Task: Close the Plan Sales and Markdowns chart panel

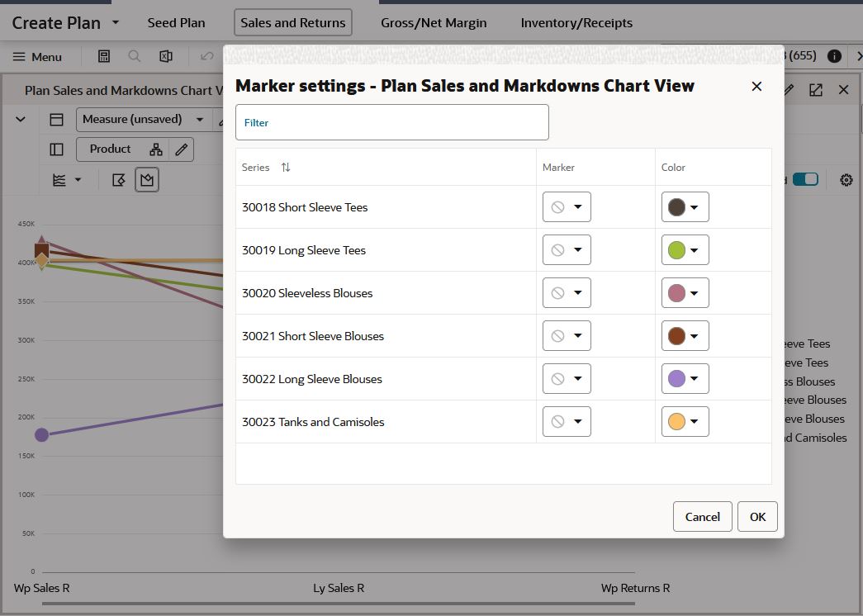Action: point(844,90)
